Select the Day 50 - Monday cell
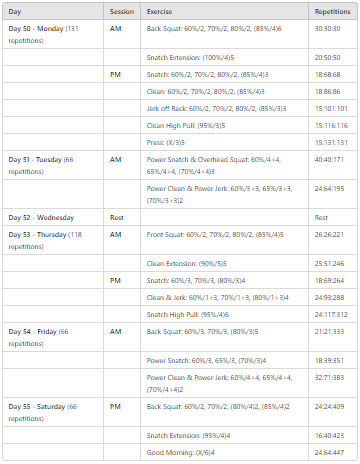 (53, 34)
